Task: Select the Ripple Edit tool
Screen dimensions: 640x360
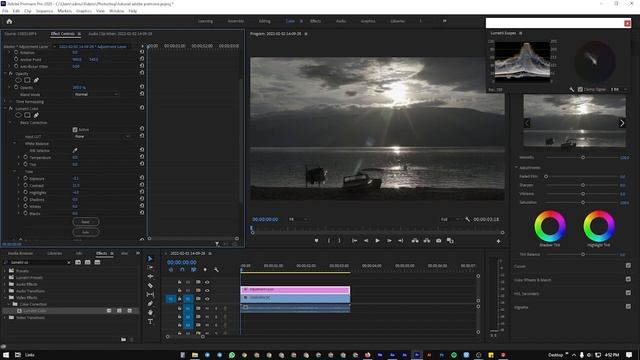Action: tap(150, 276)
